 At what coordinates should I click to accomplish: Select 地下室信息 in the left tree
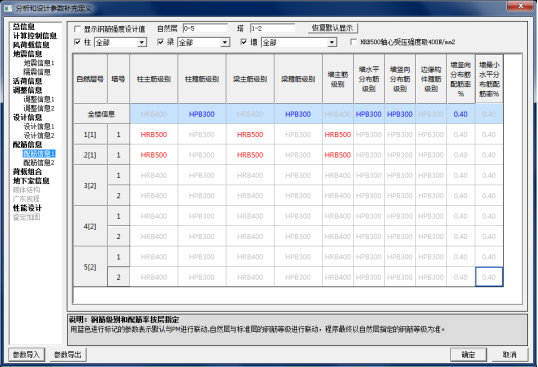coord(31,181)
